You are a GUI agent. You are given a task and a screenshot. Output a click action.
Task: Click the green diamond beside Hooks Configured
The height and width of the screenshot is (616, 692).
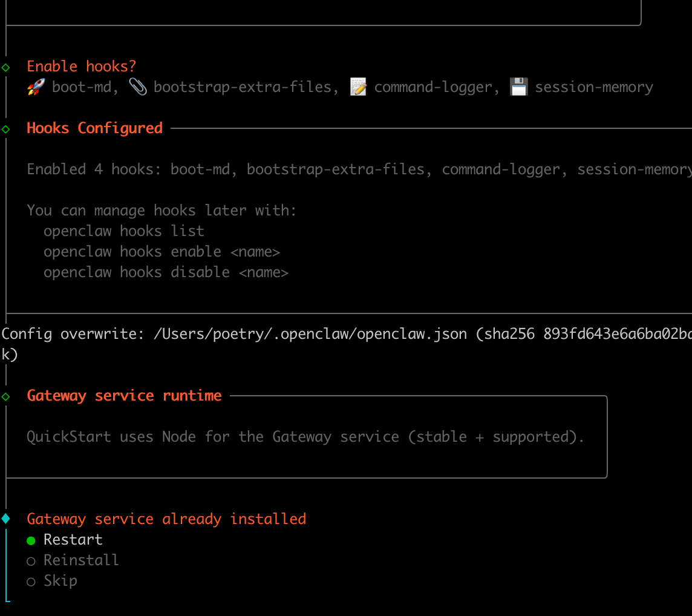pyautogui.click(x=6, y=128)
